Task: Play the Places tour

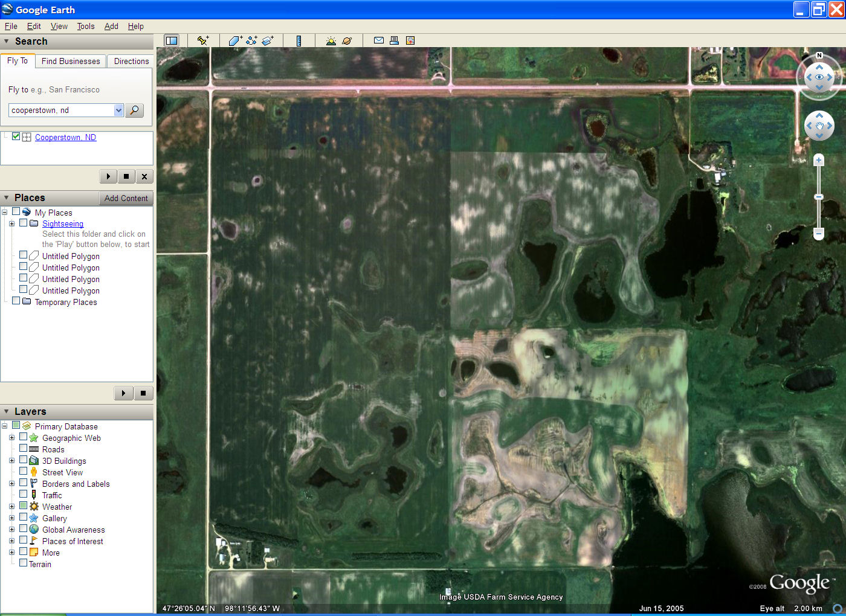Action: pos(123,393)
